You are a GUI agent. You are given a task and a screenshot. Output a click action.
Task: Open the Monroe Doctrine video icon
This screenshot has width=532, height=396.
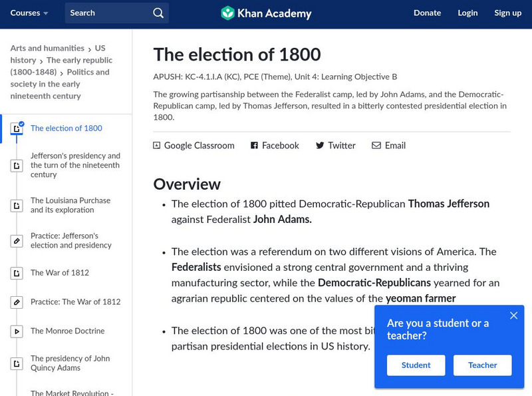17,331
